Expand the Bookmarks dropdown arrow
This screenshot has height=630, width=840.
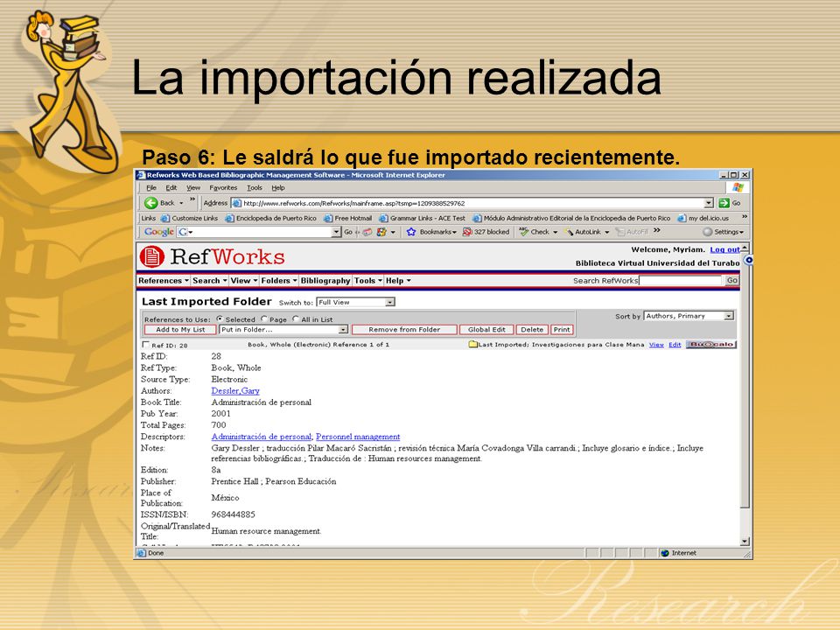(x=454, y=233)
